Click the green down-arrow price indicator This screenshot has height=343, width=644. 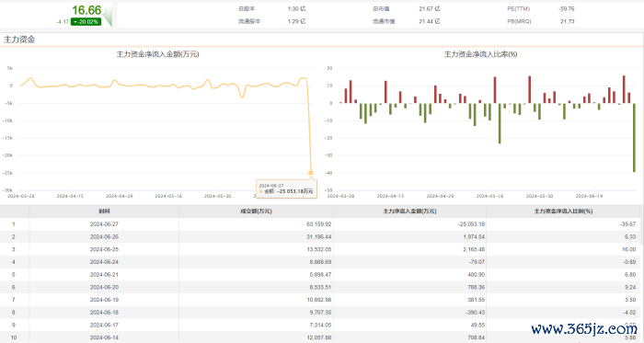[108, 16]
